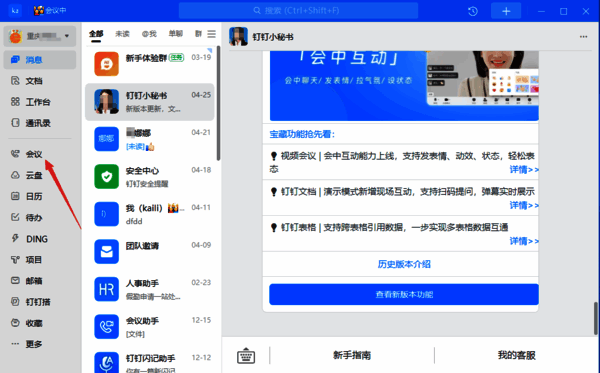Screen dimensions: 600x373
Task: Click the 钉钉小秘书 avatar in chat header
Action: (238, 37)
